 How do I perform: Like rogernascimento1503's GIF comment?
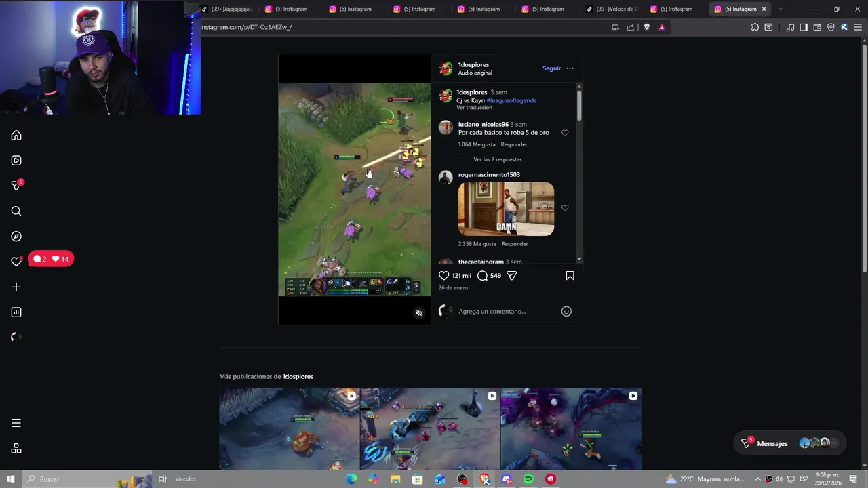coord(565,208)
